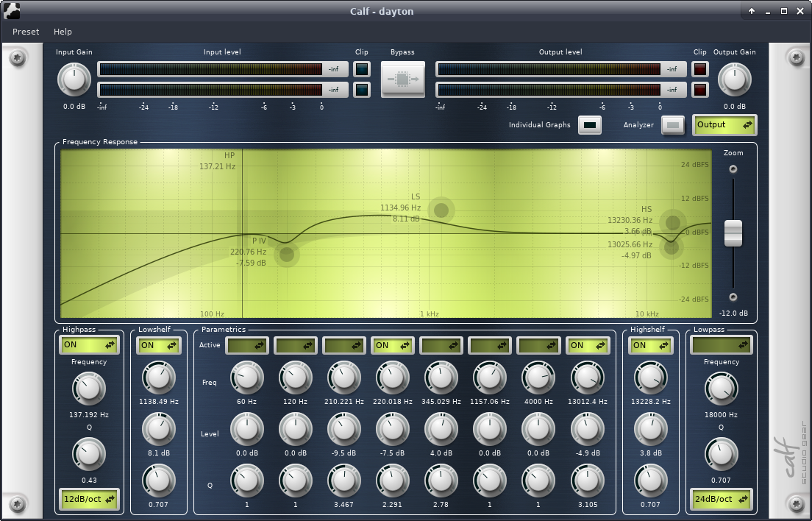Turn off the Lowshelf ON toggle
The height and width of the screenshot is (521, 812).
click(158, 345)
